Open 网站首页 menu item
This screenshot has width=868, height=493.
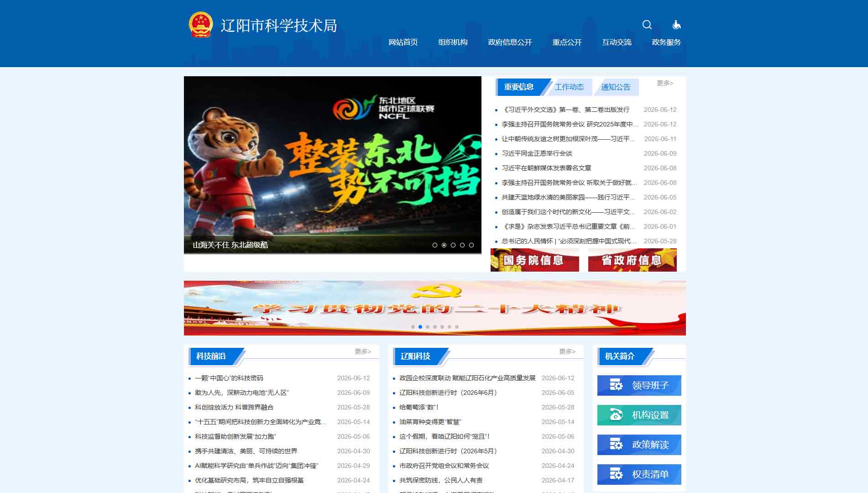(x=403, y=42)
